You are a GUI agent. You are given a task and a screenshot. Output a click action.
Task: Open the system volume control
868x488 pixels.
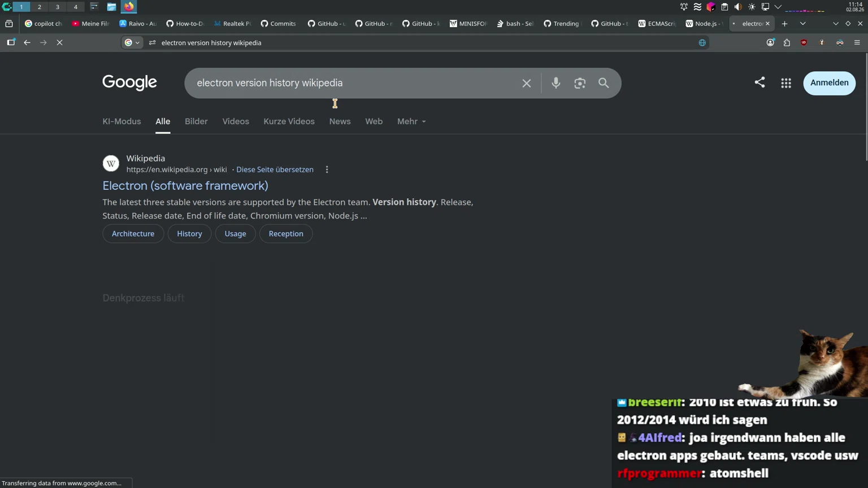738,7
